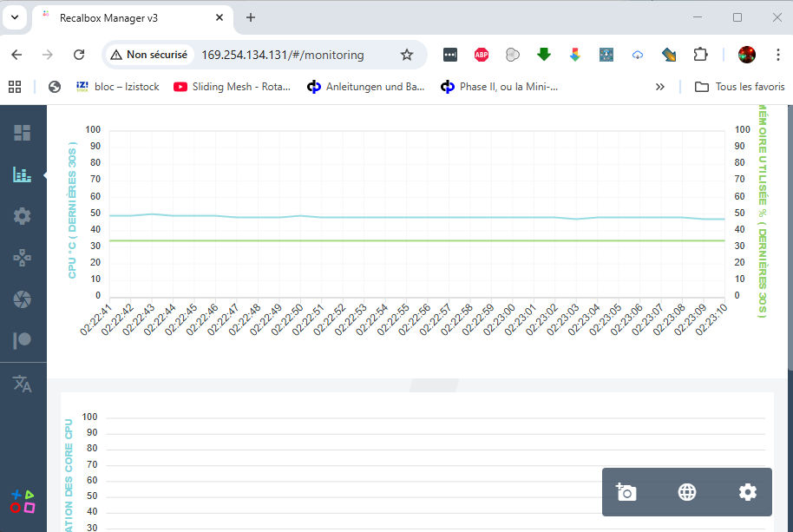Click the gamepad controller sidebar icon
This screenshot has width=793, height=532.
coord(23,258)
